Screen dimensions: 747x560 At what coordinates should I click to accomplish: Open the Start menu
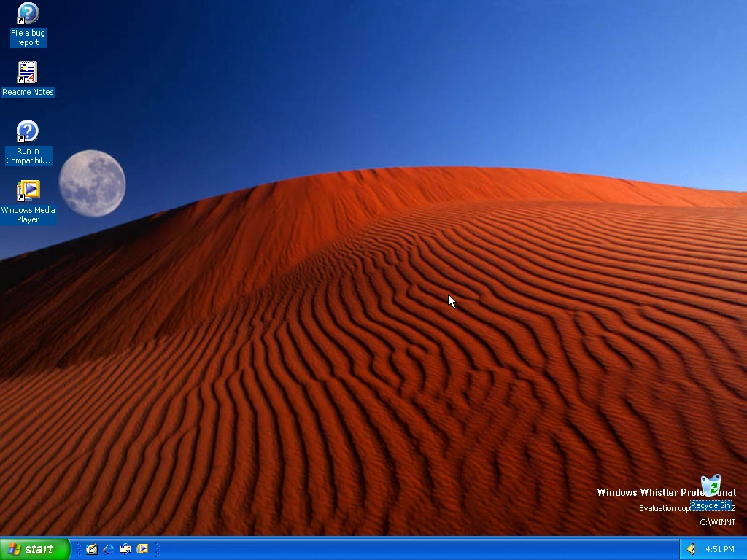(34, 549)
